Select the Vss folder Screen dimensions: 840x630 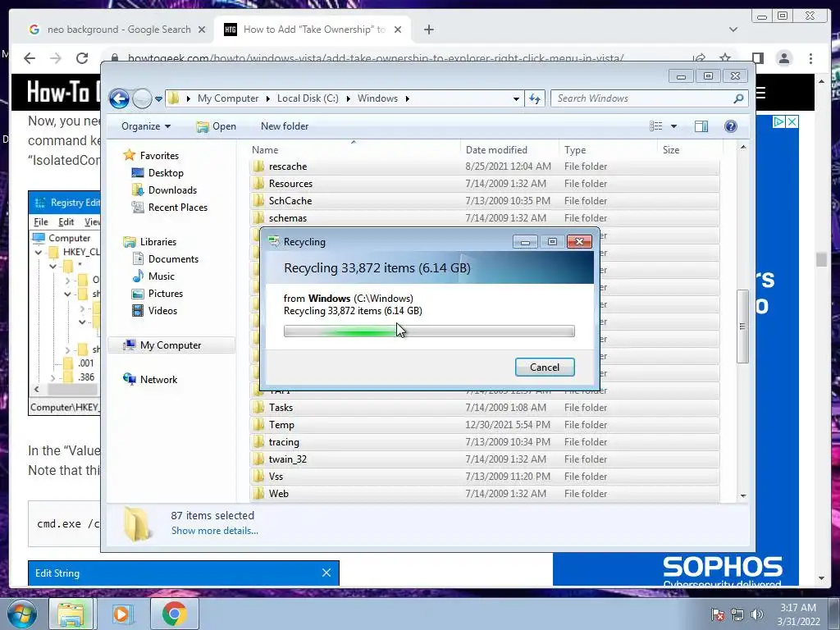pyautogui.click(x=484, y=477)
